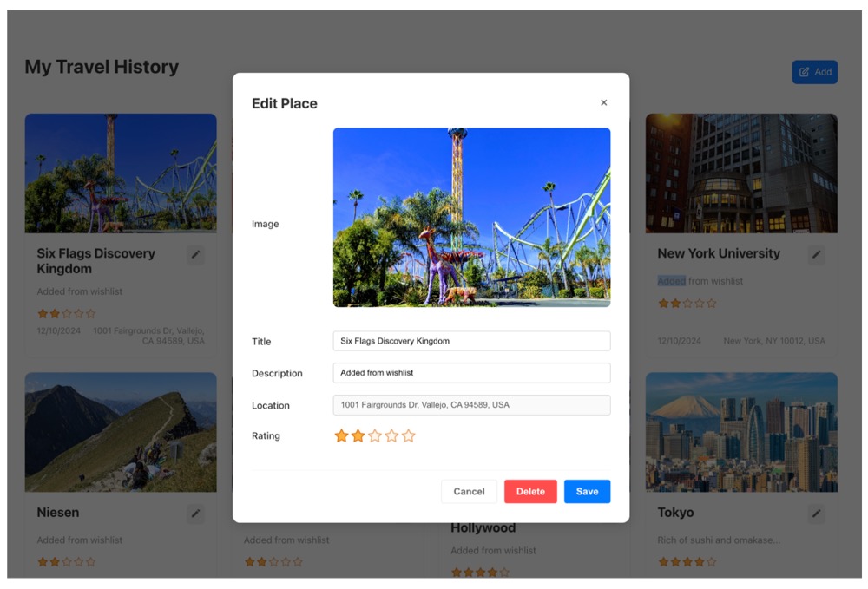868x589 pixels.
Task: Click the New York University card photo
Action: coord(741,173)
